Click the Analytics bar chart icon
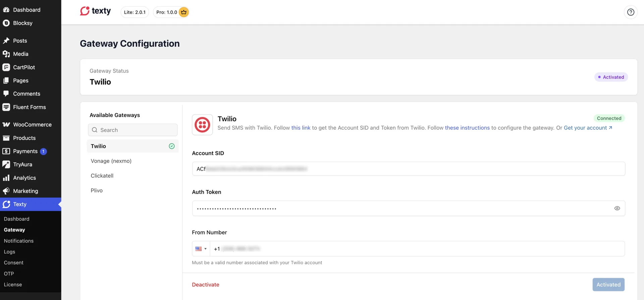The image size is (644, 300). point(6,178)
